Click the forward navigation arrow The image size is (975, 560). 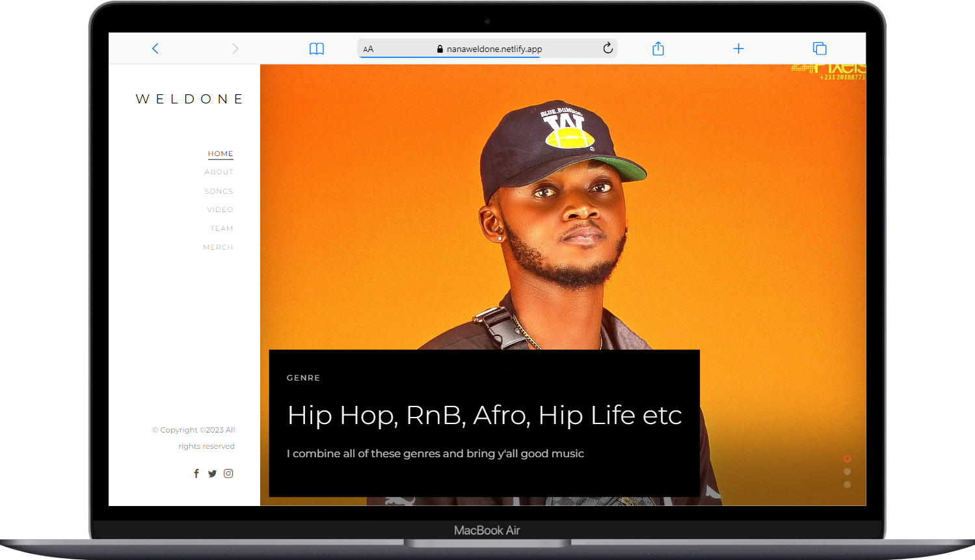pos(235,49)
